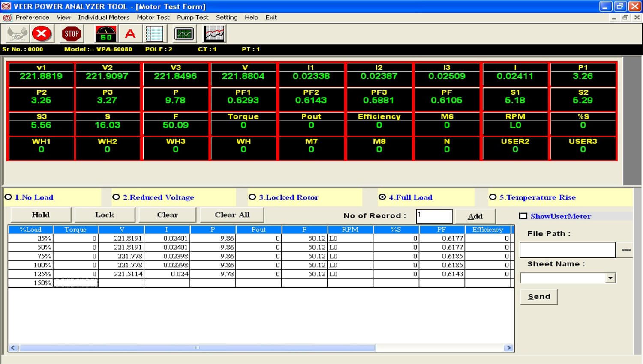This screenshot has width=643, height=364.
Task: Click the scrollbar left arrow
Action: pyautogui.click(x=13, y=348)
